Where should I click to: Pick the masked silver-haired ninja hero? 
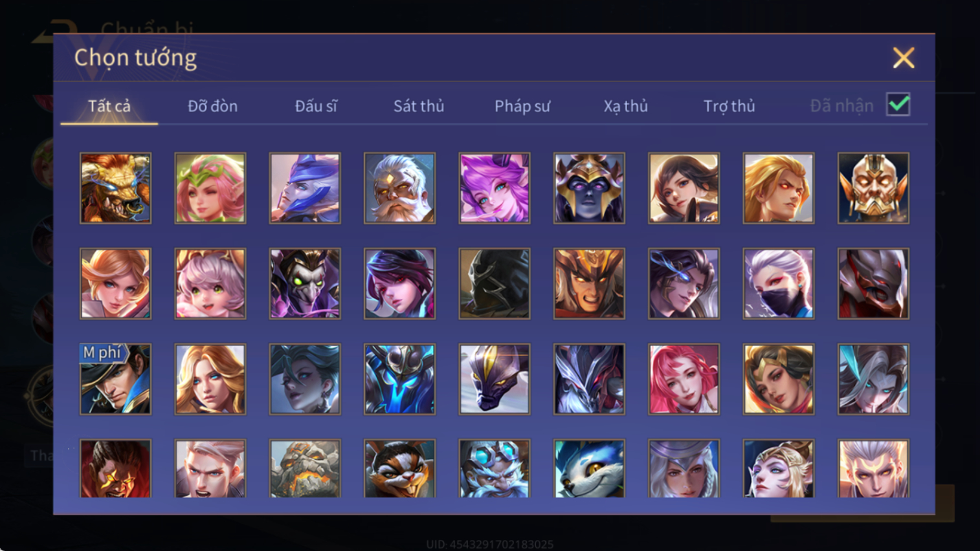(779, 284)
